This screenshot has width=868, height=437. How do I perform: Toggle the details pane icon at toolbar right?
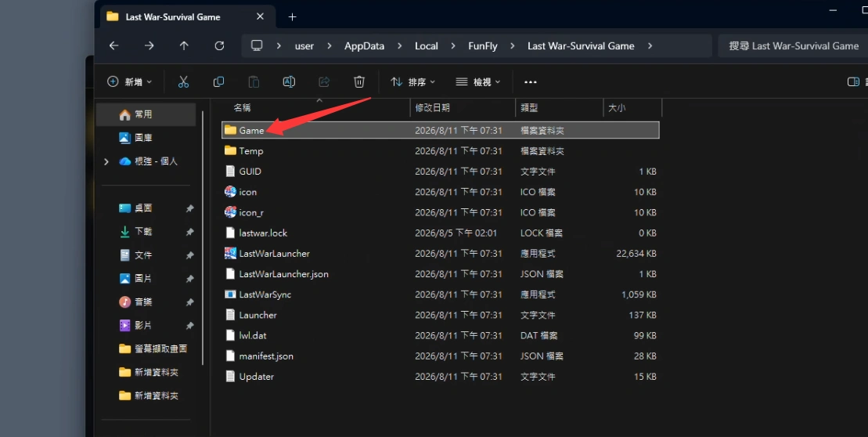[853, 82]
